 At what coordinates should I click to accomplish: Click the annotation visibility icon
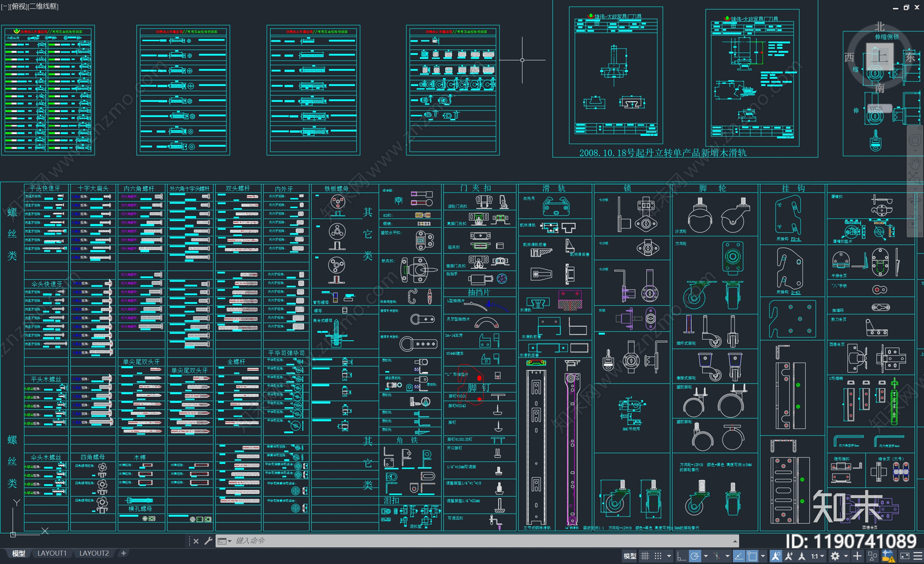776,556
